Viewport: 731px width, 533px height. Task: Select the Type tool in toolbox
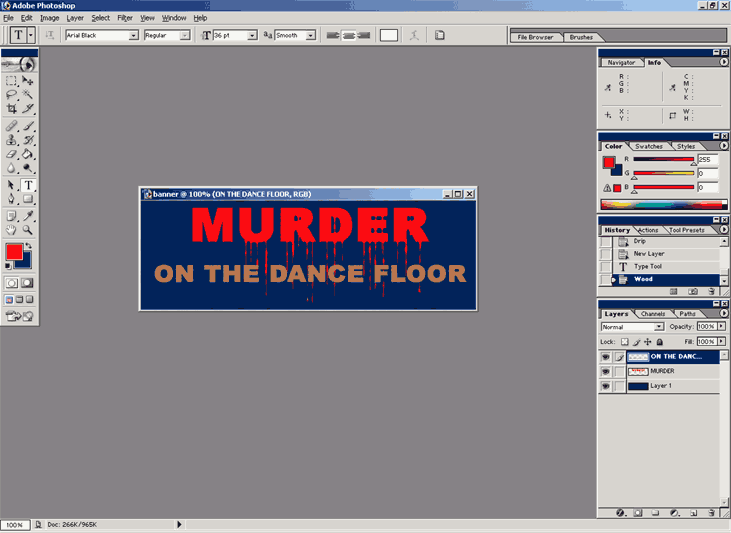tap(28, 185)
